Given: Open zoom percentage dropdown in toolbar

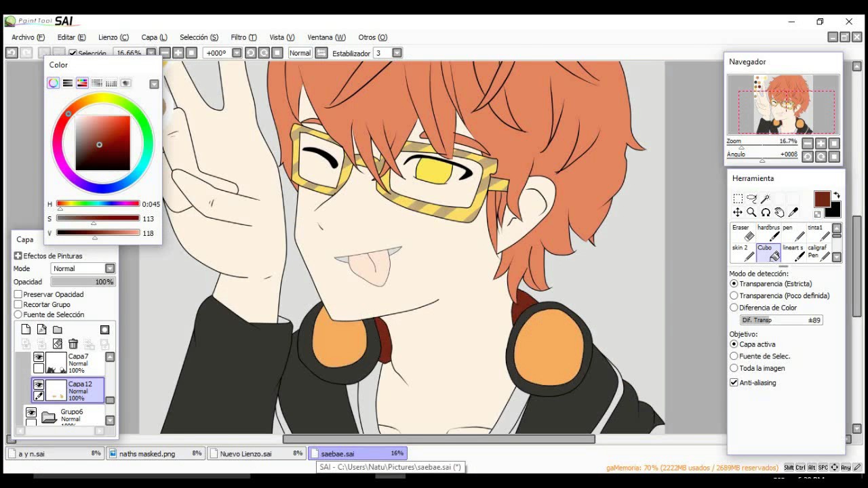Looking at the screenshot, I should point(151,53).
